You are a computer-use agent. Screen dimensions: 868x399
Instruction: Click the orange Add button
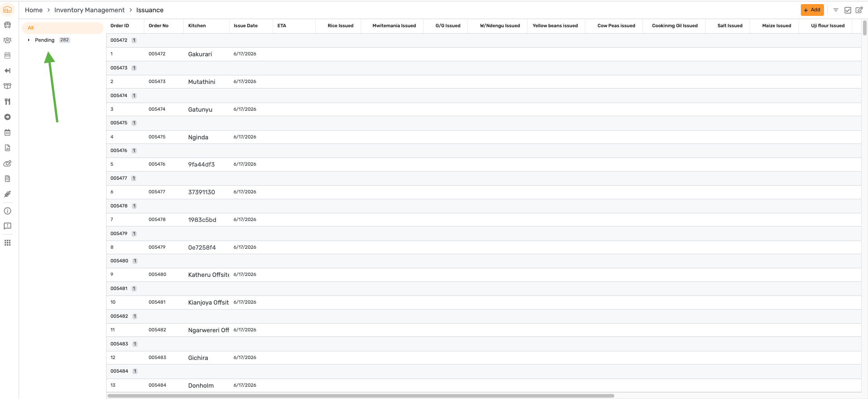click(812, 10)
